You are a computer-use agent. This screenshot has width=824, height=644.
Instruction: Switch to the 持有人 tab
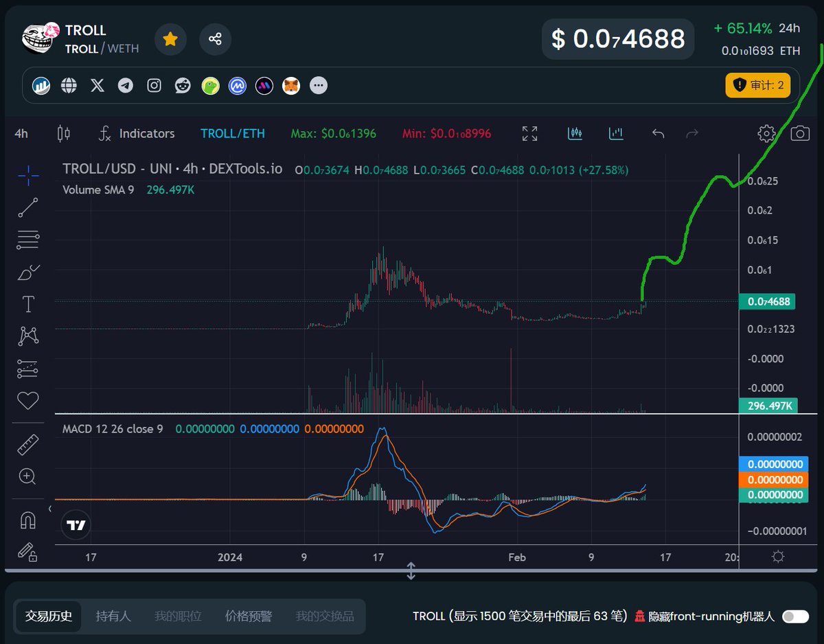[x=113, y=617]
